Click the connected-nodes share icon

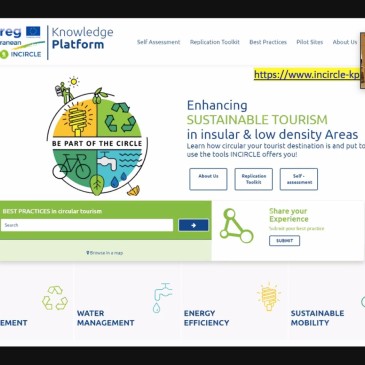coord(236,226)
